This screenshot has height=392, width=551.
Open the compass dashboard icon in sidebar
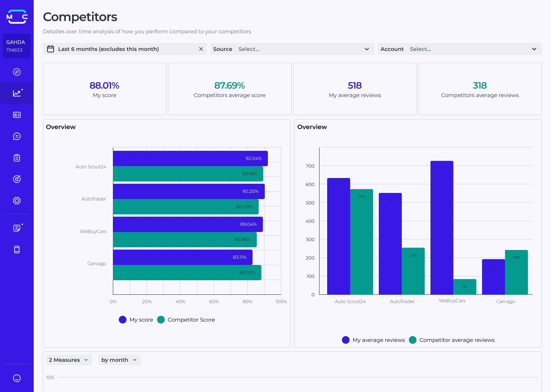coord(16,72)
